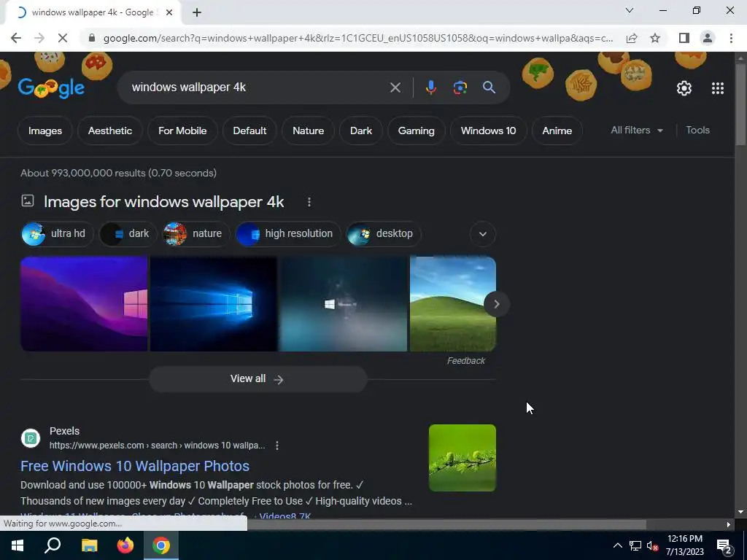This screenshot has width=747, height=560.
Task: Open the teal foggy Windows thumbnail
Action: (344, 304)
